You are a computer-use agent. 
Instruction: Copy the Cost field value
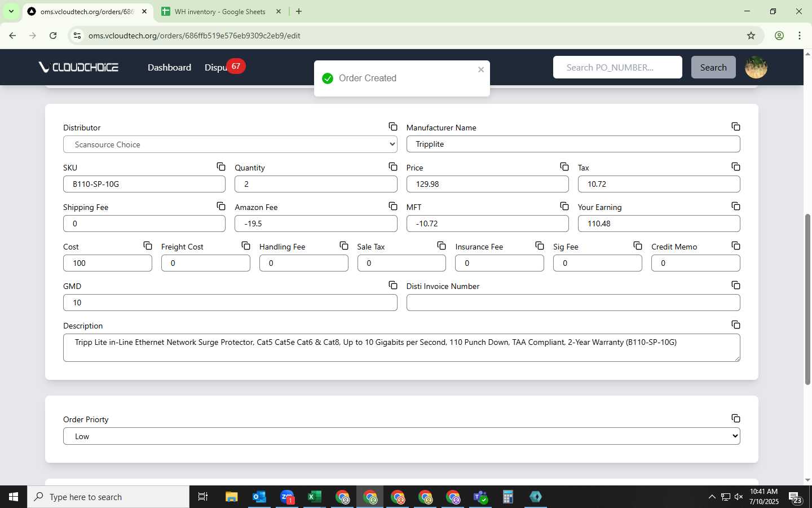pyautogui.click(x=148, y=246)
